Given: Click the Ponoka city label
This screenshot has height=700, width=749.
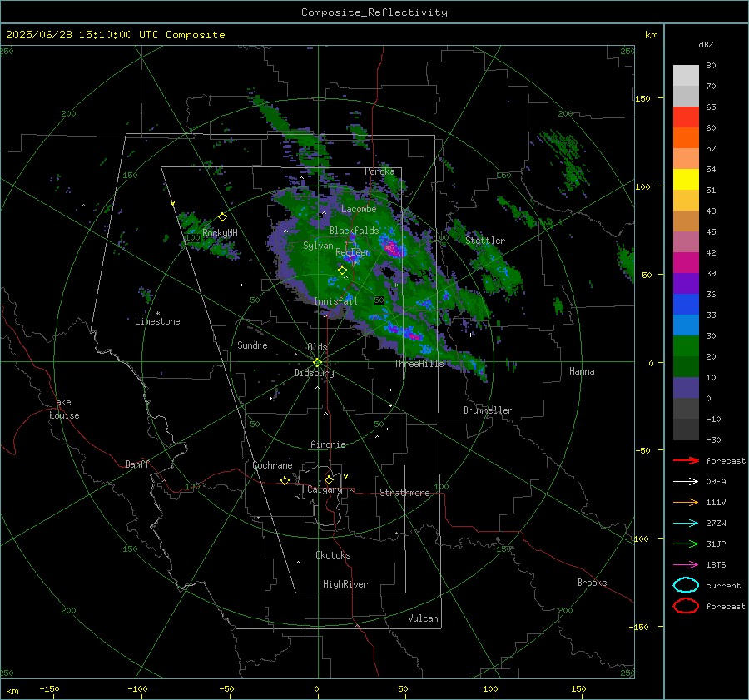Looking at the screenshot, I should (379, 171).
